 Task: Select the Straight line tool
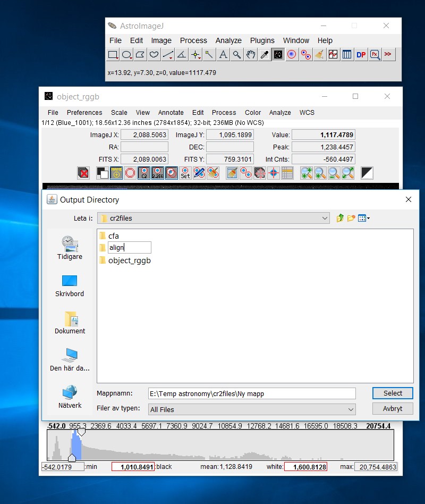tap(168, 55)
